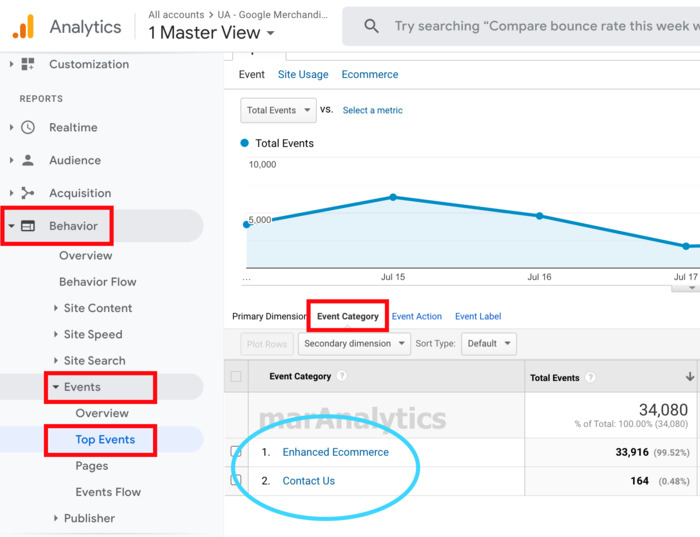Select the Event tab

point(251,75)
